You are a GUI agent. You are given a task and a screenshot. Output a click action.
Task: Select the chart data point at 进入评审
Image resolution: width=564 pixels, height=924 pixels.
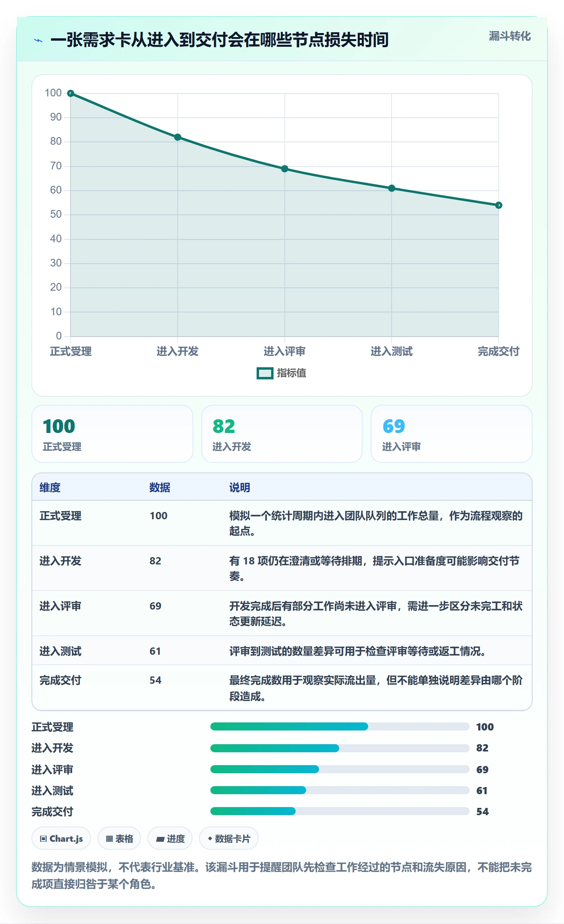284,169
